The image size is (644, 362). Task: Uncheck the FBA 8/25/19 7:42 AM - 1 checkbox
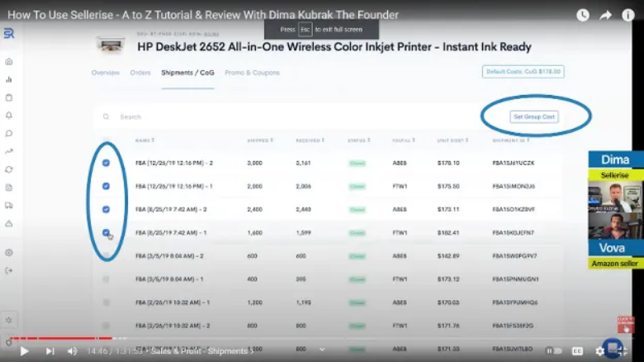click(x=106, y=233)
